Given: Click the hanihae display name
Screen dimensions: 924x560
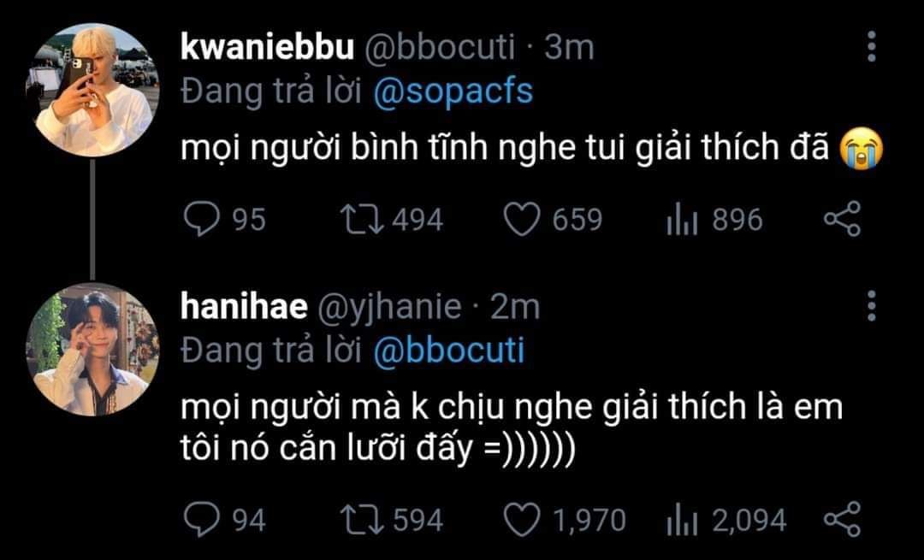Looking at the screenshot, I should tap(244, 306).
